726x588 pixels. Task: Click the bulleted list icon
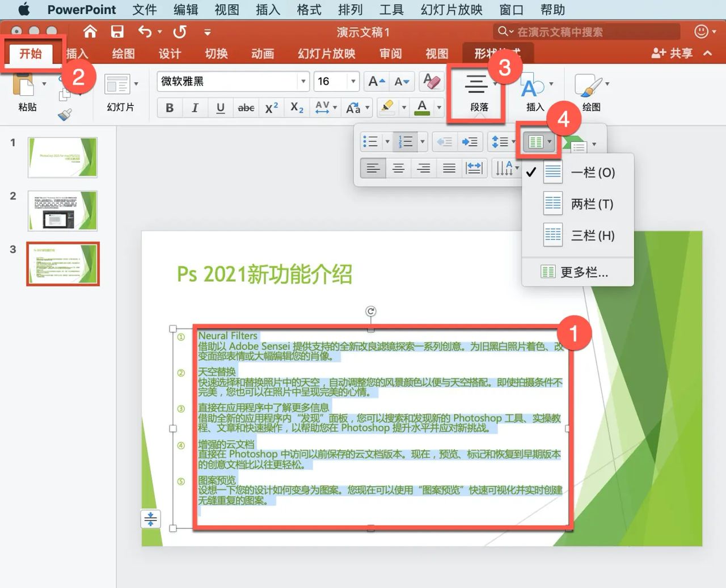coord(370,142)
